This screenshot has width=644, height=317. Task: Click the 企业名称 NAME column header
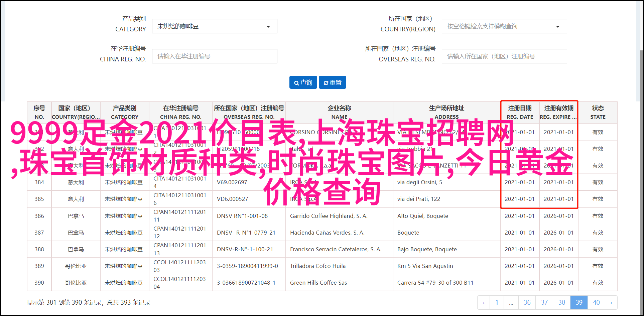click(339, 112)
